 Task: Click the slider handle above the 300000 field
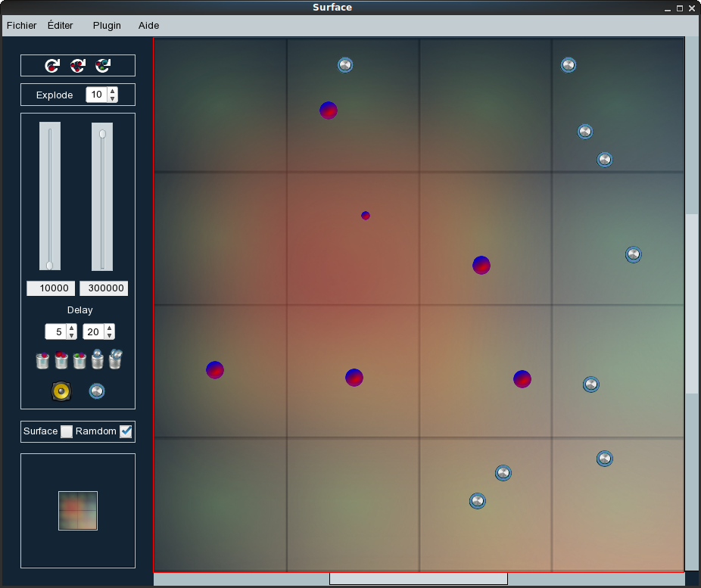pos(102,134)
